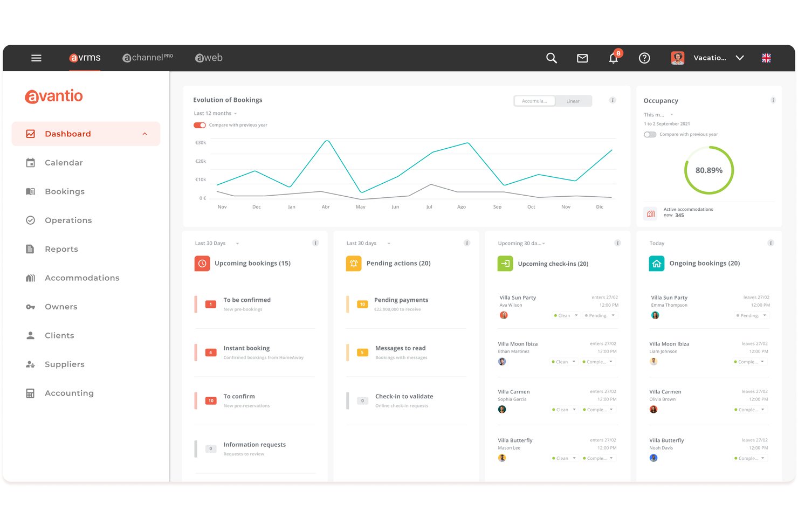Open the mail envelope icon

[582, 58]
